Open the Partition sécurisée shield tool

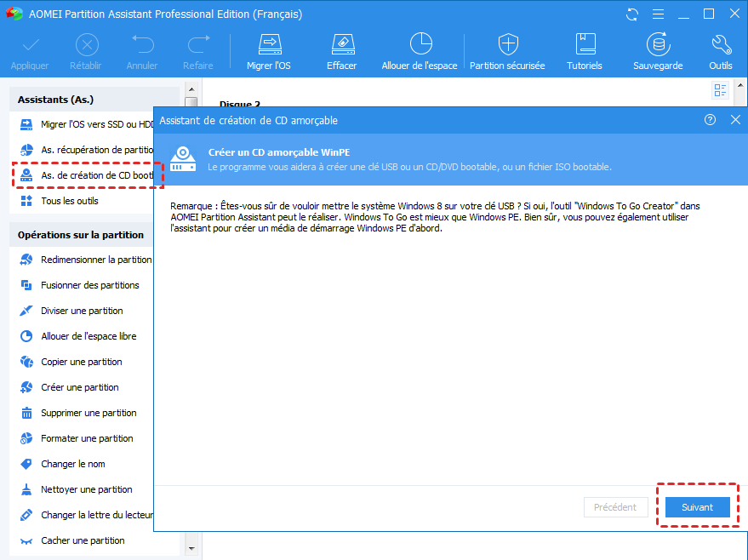tap(507, 52)
